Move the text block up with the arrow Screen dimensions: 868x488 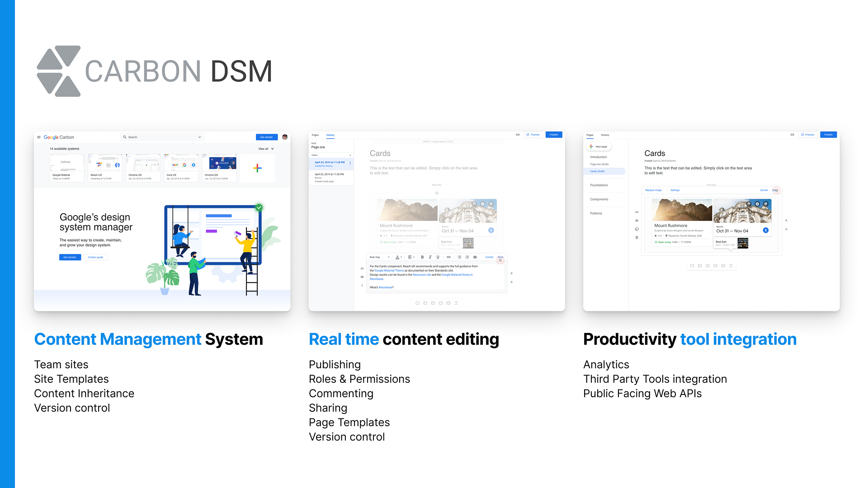tap(511, 273)
